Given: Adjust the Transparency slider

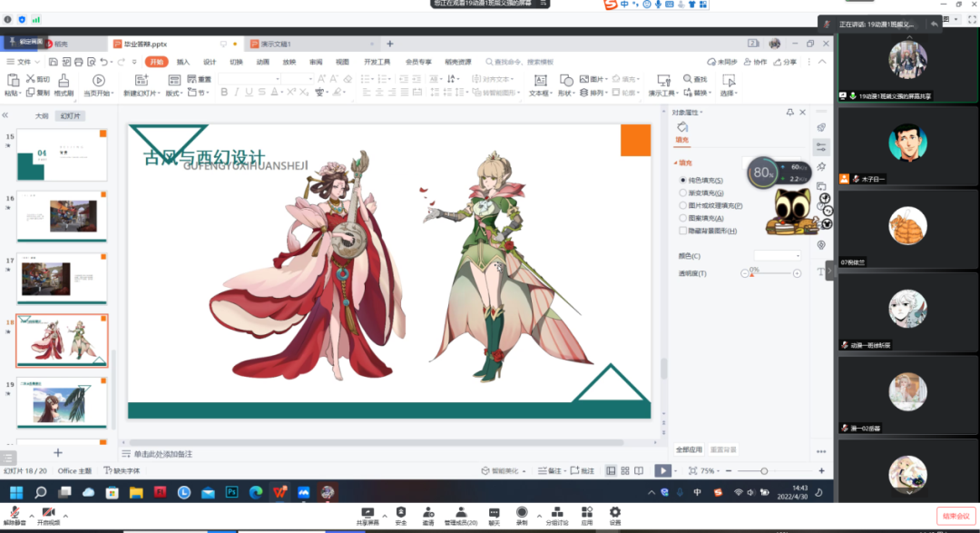Looking at the screenshot, I should (770, 273).
